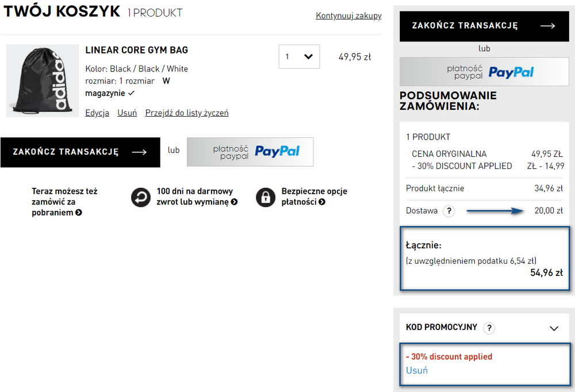Click the Dostawa question mark help icon

(x=449, y=211)
